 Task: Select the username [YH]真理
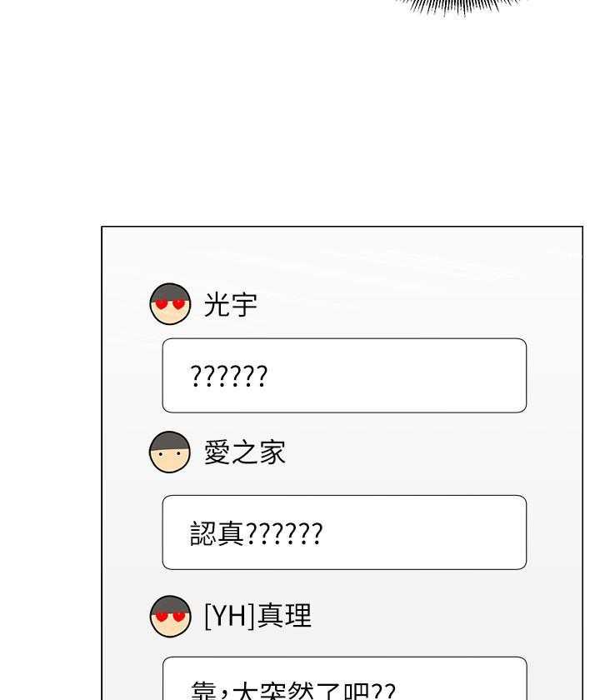coord(257,616)
